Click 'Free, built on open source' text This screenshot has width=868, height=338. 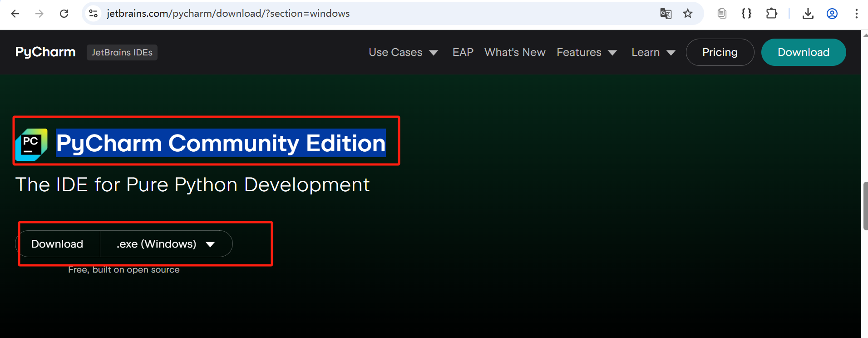[x=124, y=270]
